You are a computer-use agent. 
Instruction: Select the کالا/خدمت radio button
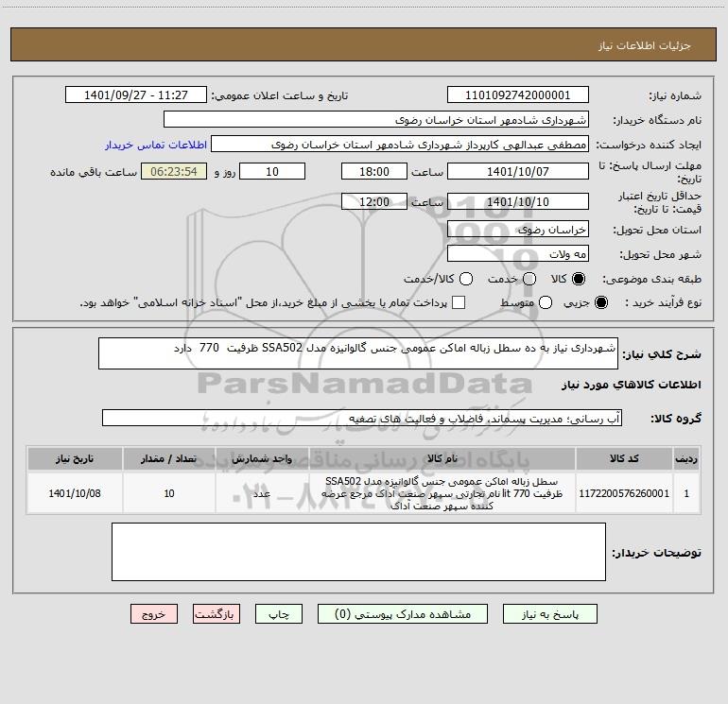coord(466,279)
